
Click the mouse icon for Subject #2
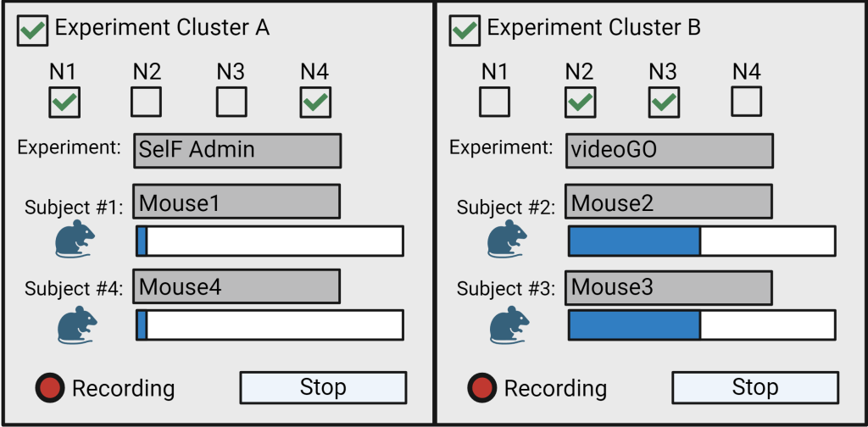(508, 239)
